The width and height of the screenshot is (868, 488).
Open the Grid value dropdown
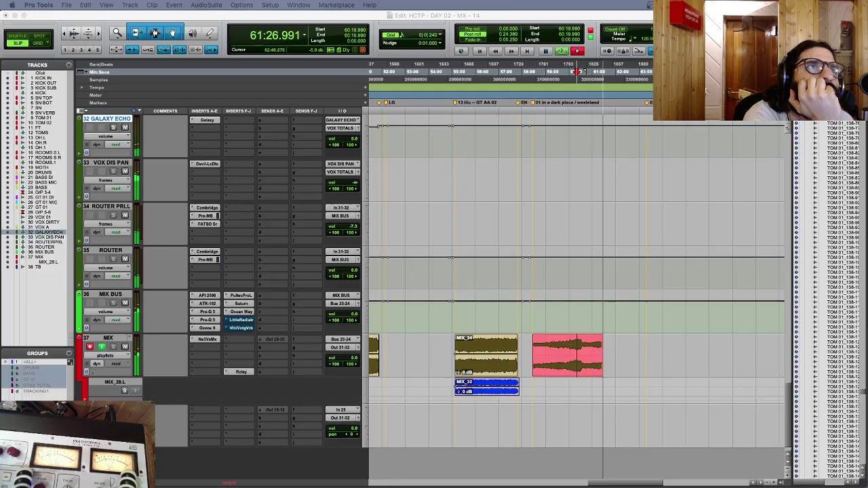click(x=440, y=35)
